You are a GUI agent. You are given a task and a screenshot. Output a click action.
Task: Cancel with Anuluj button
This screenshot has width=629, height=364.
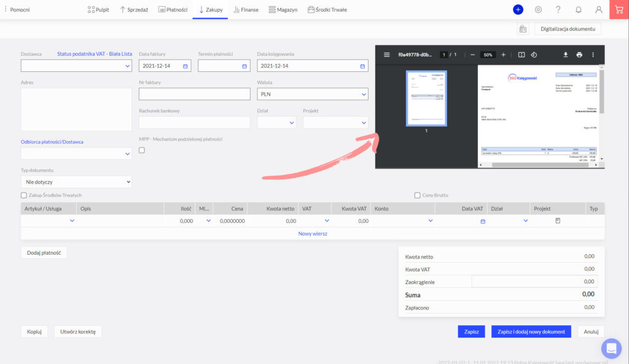pos(591,332)
